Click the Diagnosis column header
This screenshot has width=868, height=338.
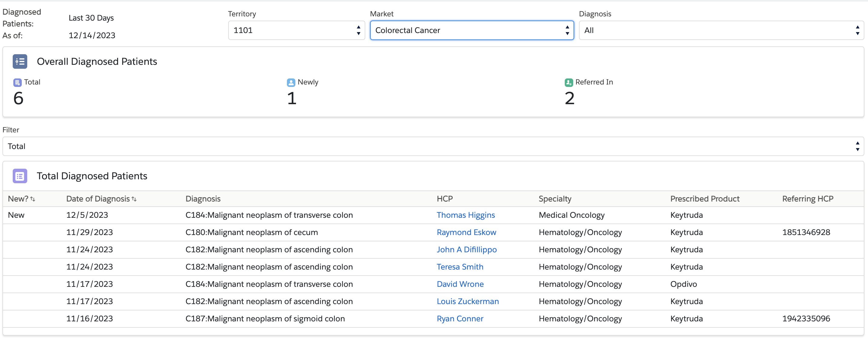203,199
